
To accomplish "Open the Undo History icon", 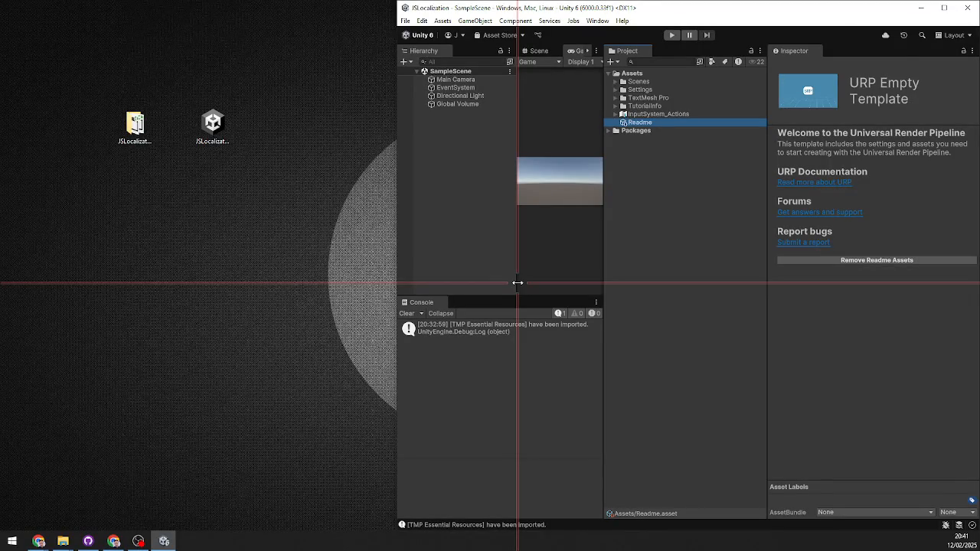I will [x=903, y=35].
